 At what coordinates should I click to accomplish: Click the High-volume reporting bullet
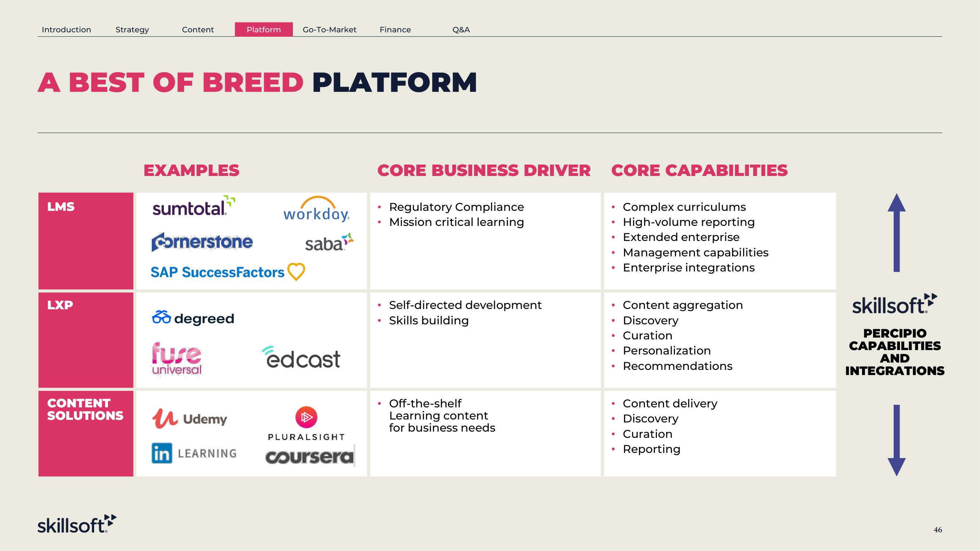(689, 222)
